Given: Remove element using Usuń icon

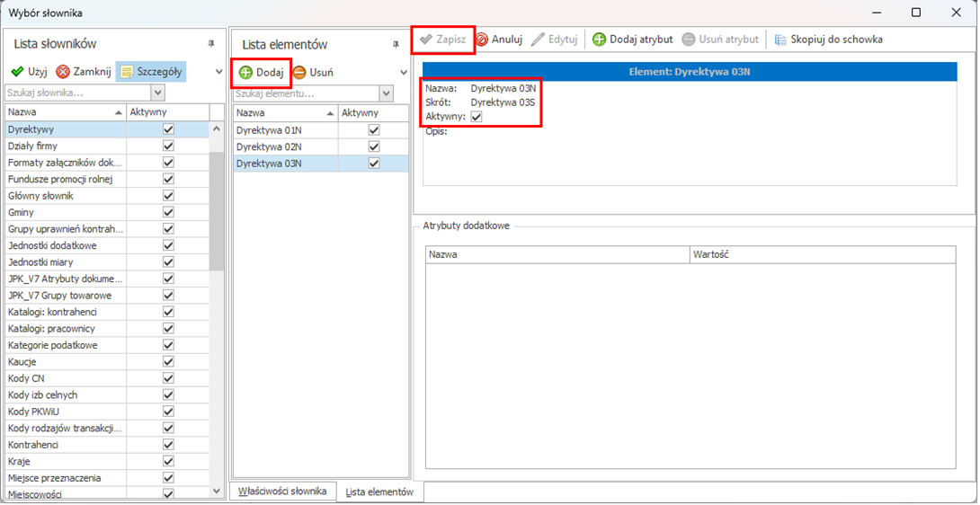Looking at the screenshot, I should tap(299, 72).
